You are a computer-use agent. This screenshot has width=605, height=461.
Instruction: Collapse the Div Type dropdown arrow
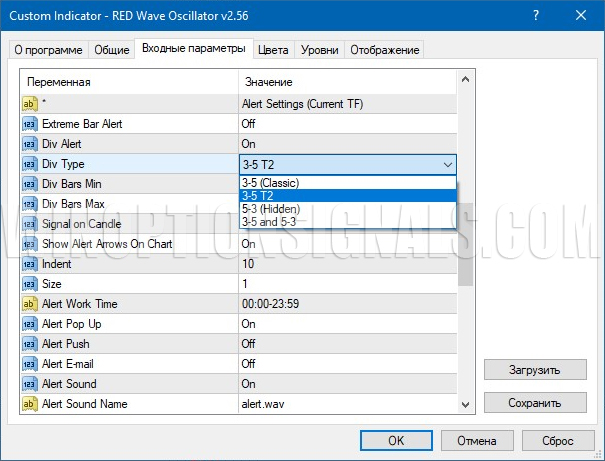pyautogui.click(x=446, y=164)
